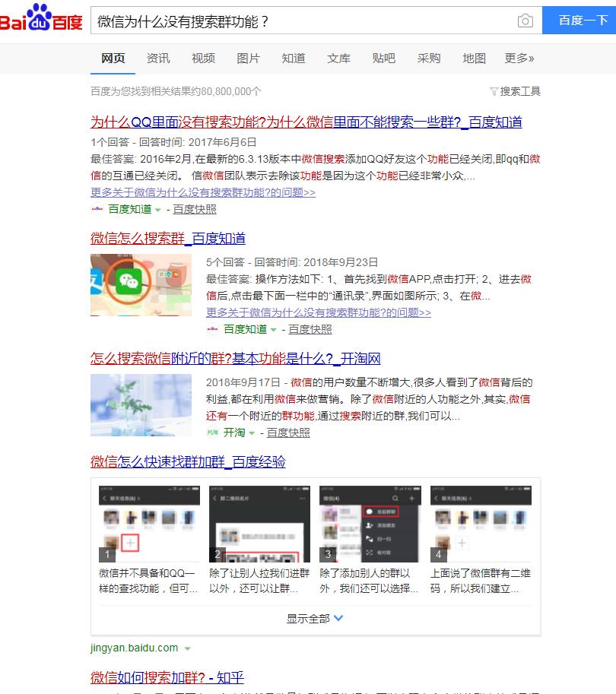Screen dimensions: 616x694
Task: Click the funnel icon beside 搜索工具
Action: point(495,90)
